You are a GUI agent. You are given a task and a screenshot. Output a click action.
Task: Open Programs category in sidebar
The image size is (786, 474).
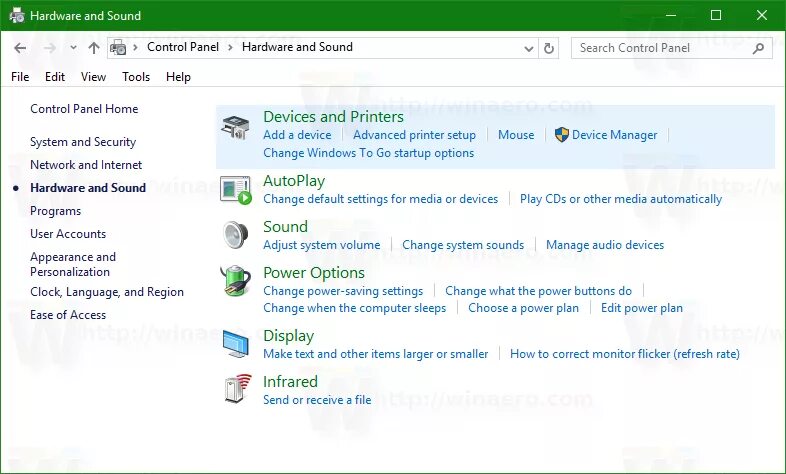point(55,211)
